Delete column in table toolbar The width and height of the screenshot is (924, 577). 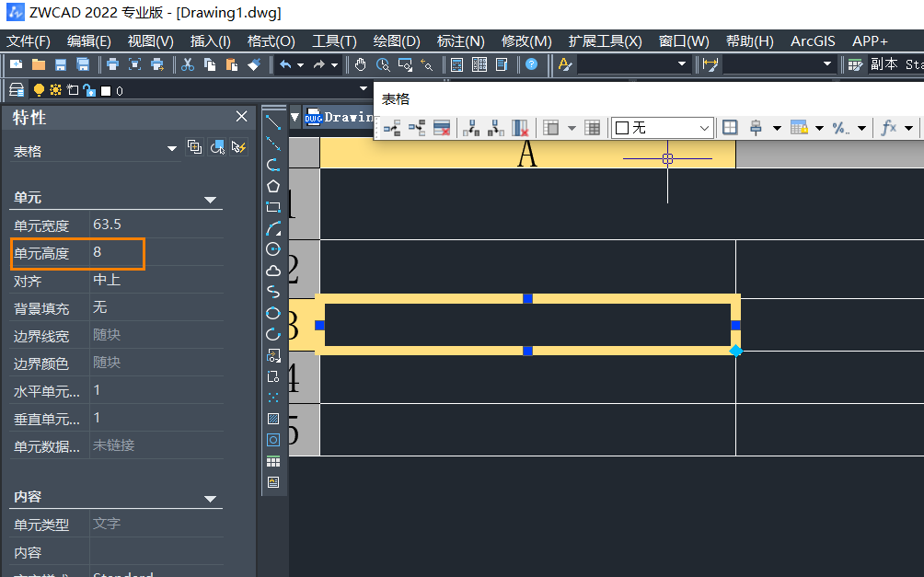[520, 127]
